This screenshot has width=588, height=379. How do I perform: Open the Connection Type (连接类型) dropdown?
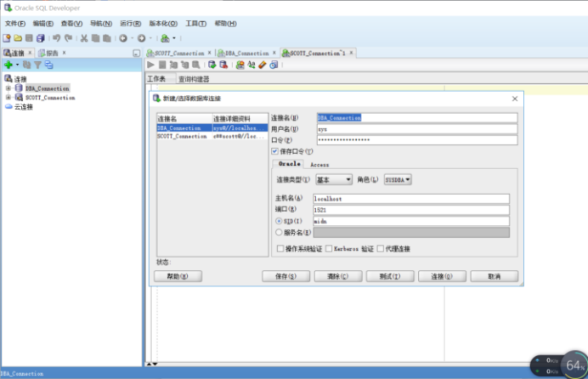point(334,179)
